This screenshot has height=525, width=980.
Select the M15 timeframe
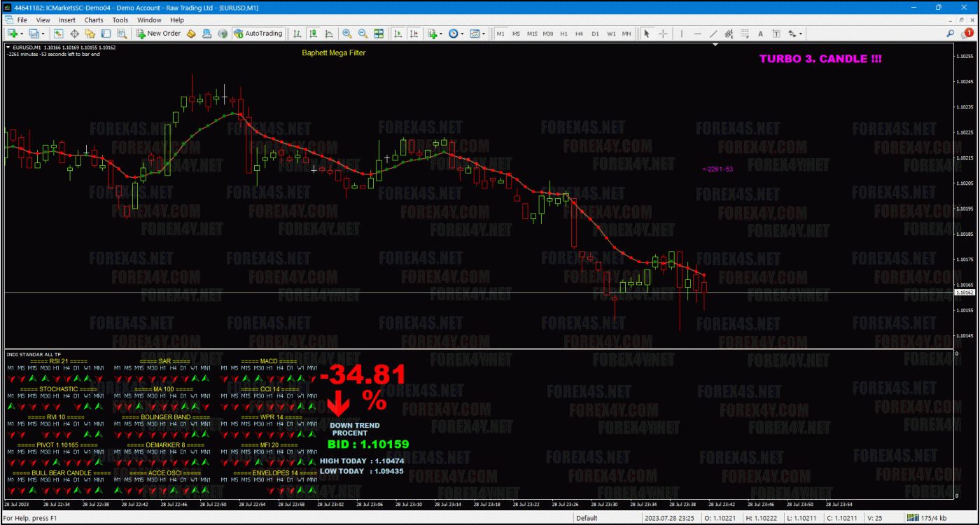(x=532, y=34)
